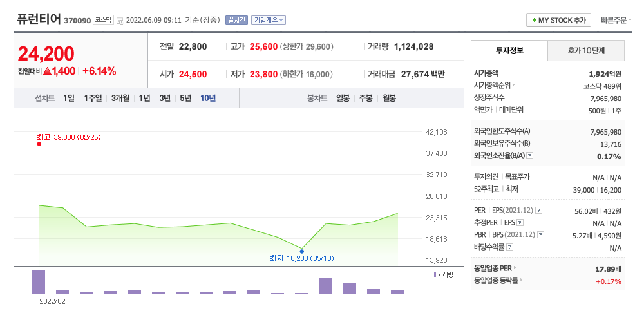The width and height of the screenshot is (644, 313).
Task: Toggle the 실시간 real-time badge
Action: [236, 20]
